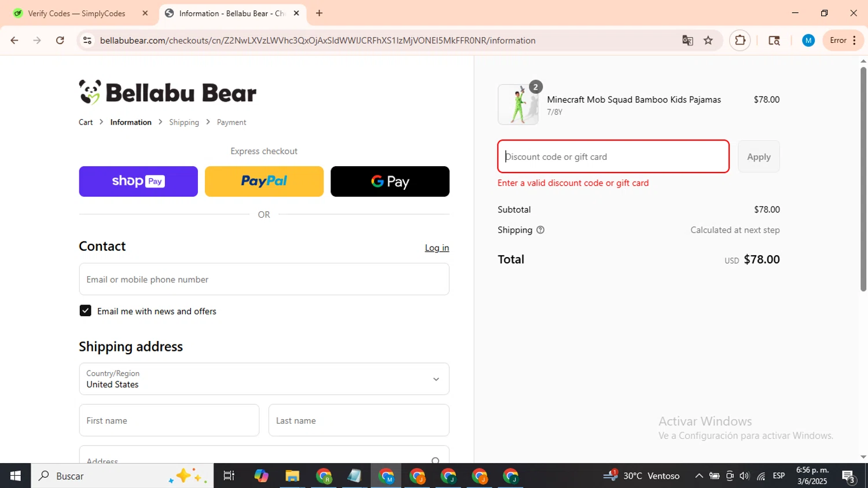Open the side panel search icon
This screenshot has height=488, width=868.
(774, 41)
